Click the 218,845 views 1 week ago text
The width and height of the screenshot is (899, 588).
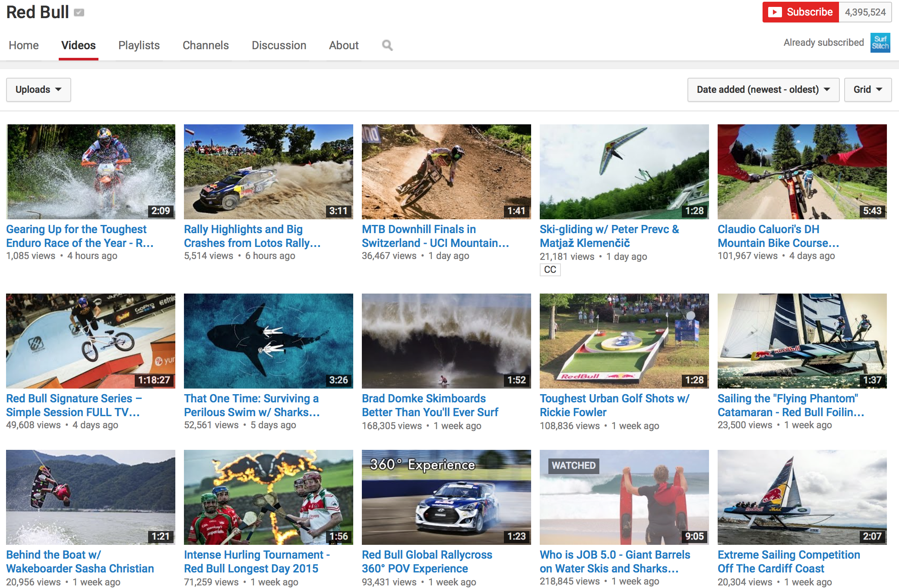coord(599,582)
